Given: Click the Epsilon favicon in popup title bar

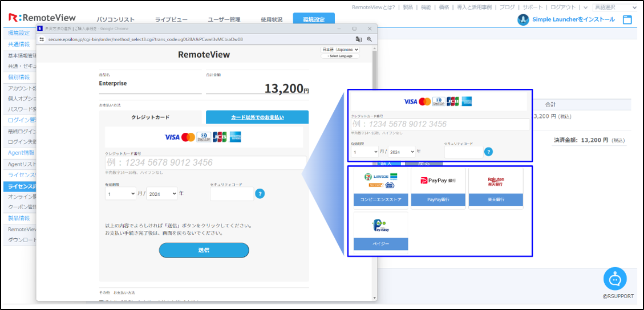Looking at the screenshot, I should point(40,28).
